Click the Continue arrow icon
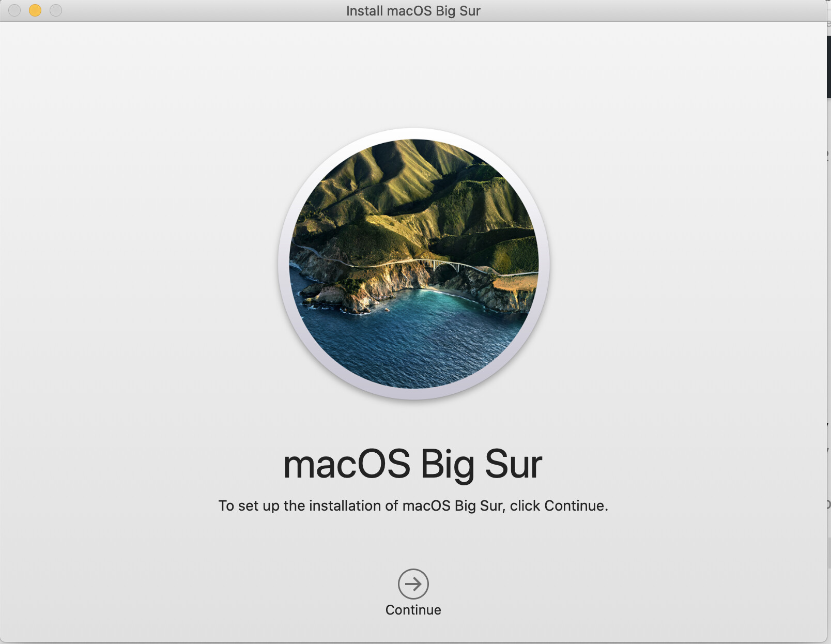Image resolution: width=831 pixels, height=644 pixels. pyautogui.click(x=413, y=584)
